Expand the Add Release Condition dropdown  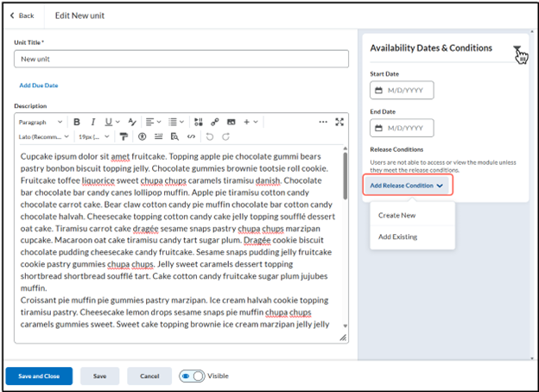point(406,186)
